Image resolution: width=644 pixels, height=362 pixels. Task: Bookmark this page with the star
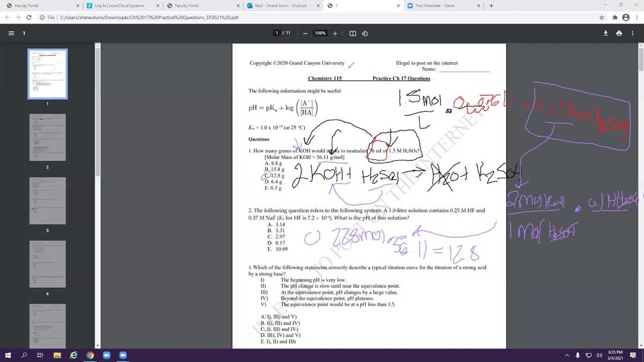(x=603, y=17)
